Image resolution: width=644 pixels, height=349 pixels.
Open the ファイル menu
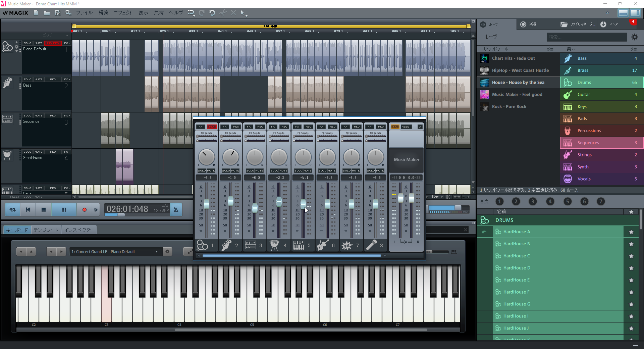[x=84, y=13]
